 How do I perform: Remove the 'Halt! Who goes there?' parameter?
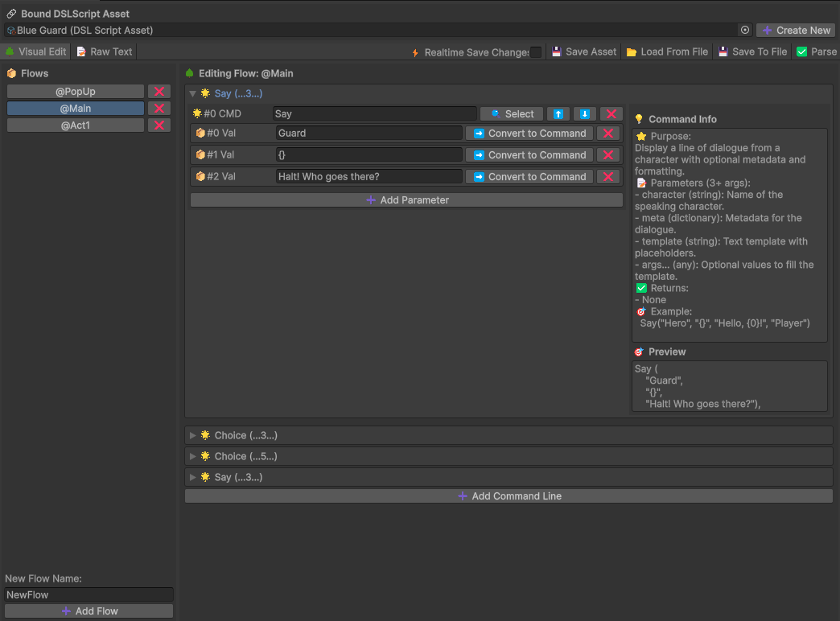[608, 177]
